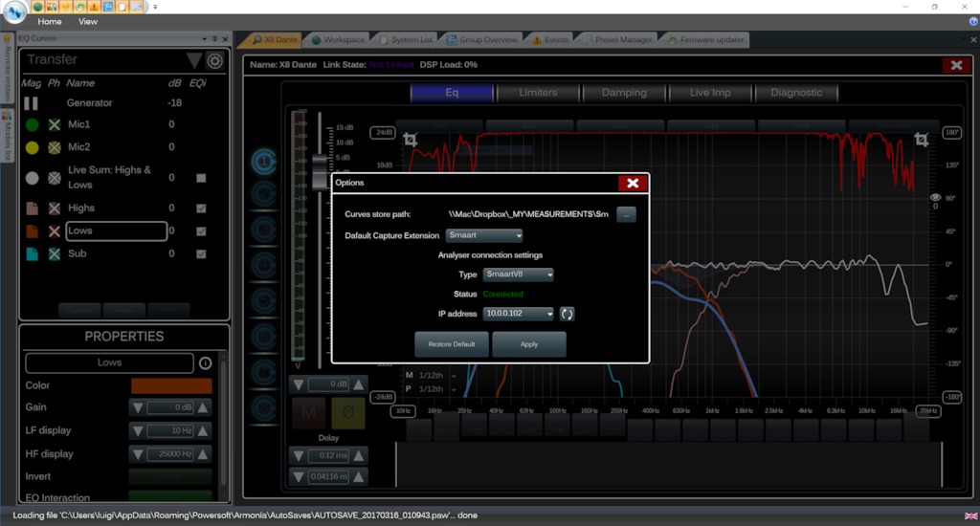Screen dimensions: 980x526
Task: Open the Armonia round application menu button
Action: click(x=14, y=11)
